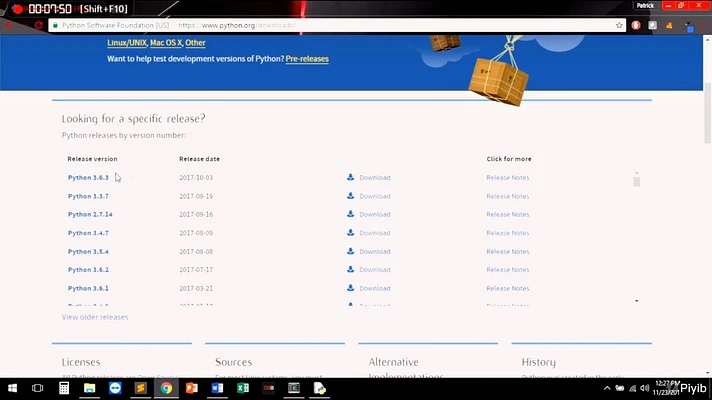The height and width of the screenshot is (400, 712).
Task: Click release list scrollbar thumb
Action: (x=637, y=182)
